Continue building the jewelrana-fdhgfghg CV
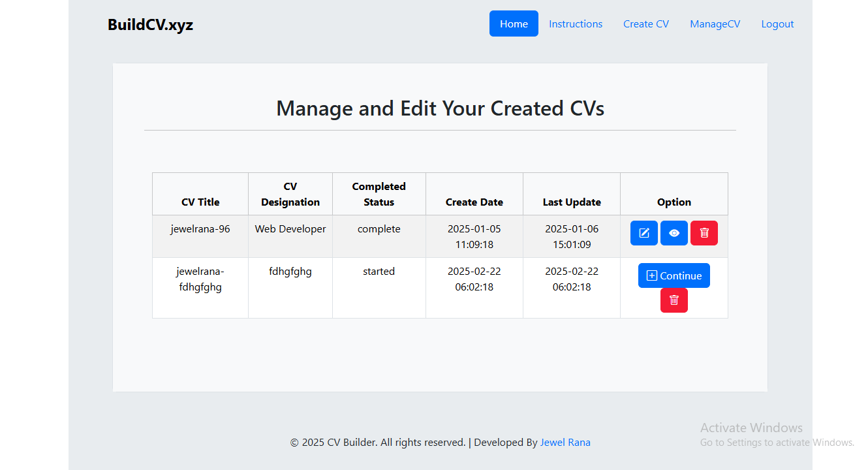 [x=674, y=275]
